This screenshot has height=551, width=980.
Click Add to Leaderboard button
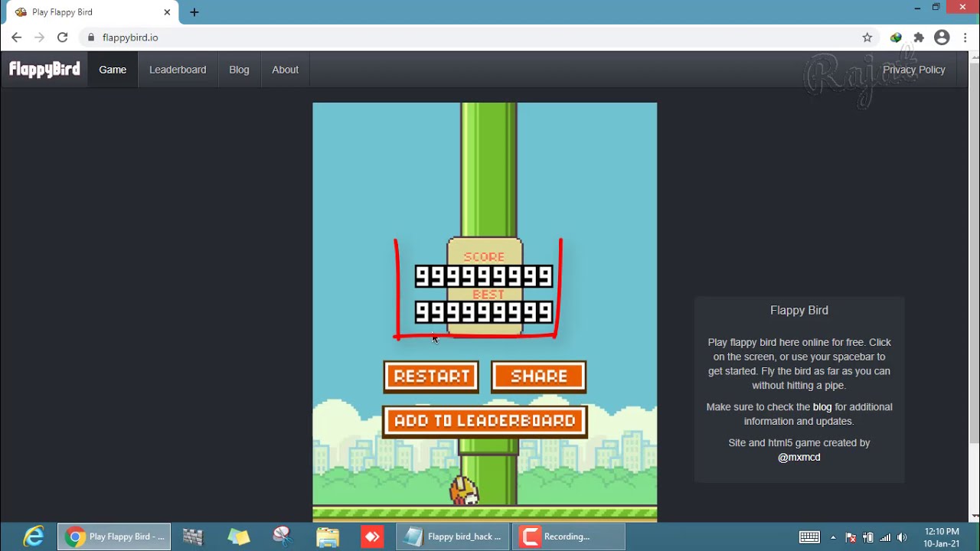pos(485,421)
